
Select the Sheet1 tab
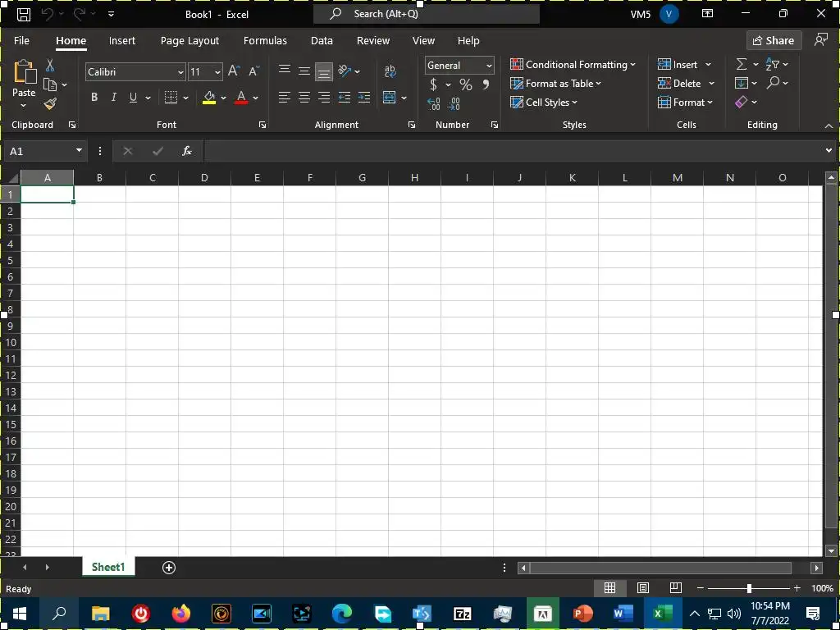(x=108, y=567)
